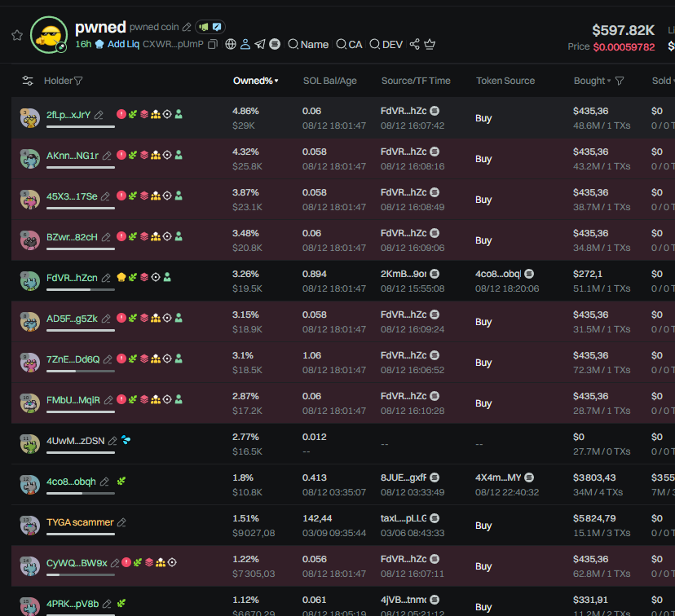The image size is (675, 616).
Task: Search by DEV wallet
Action: tap(386, 44)
